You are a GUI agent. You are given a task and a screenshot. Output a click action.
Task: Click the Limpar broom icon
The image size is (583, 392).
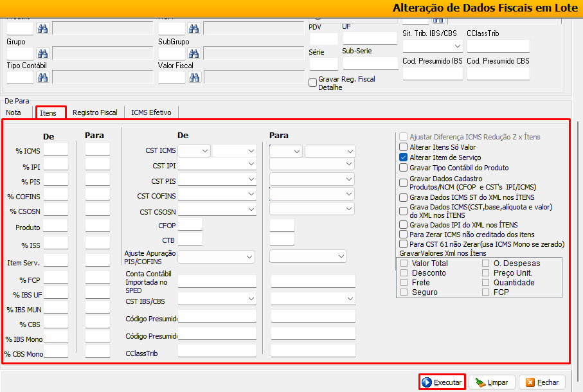[480, 382]
